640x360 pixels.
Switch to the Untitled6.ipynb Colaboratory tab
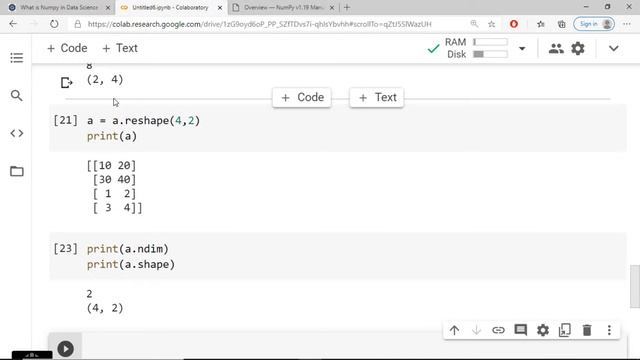pos(171,7)
